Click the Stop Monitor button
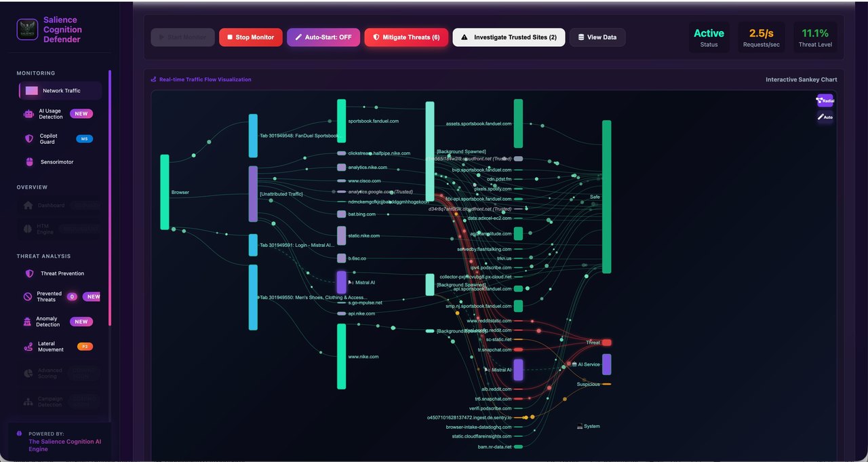The image size is (868, 462). pos(251,37)
